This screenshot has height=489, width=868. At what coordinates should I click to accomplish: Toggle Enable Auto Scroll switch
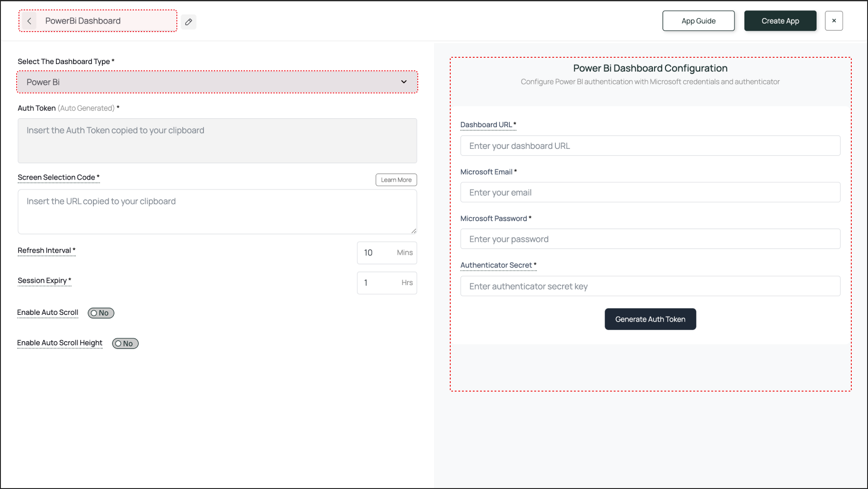(101, 313)
